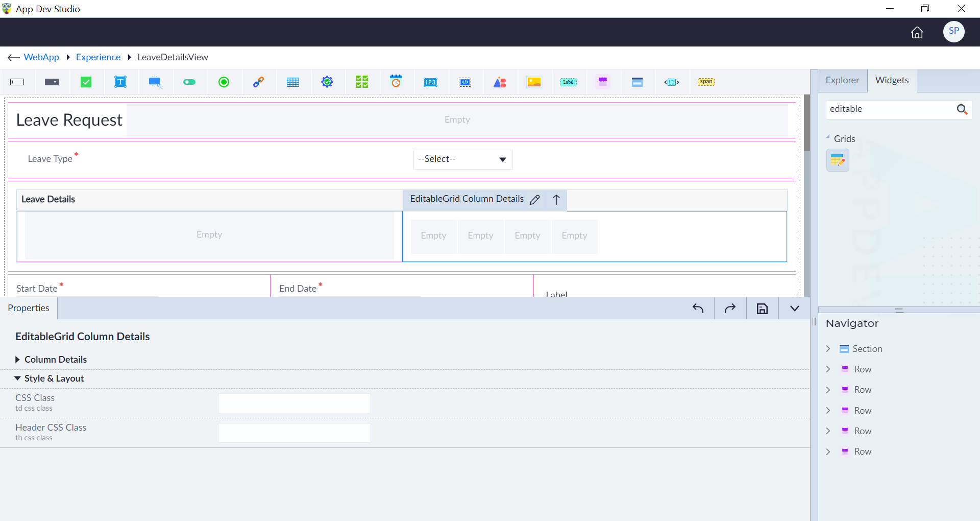Navigate to WebApp breadcrumb link
The image size is (980, 521).
[41, 57]
